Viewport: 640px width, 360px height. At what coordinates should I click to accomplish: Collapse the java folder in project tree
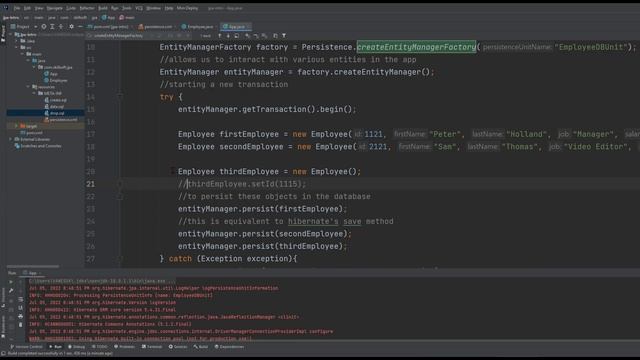coord(29,60)
